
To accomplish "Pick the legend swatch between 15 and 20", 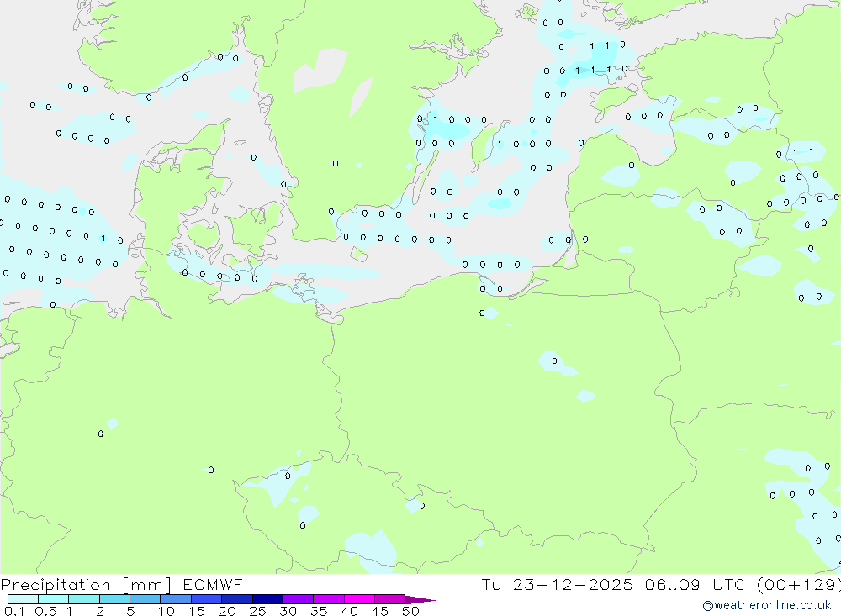I will click(x=207, y=599).
